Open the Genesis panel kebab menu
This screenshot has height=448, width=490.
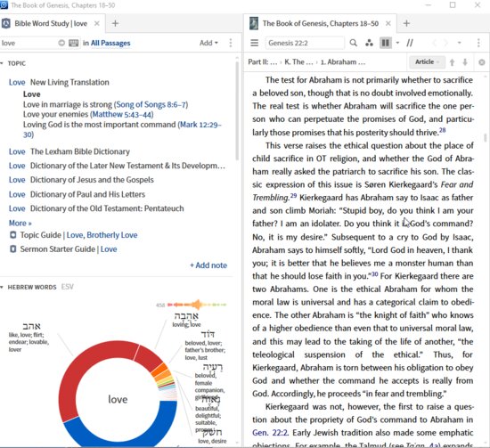point(478,43)
